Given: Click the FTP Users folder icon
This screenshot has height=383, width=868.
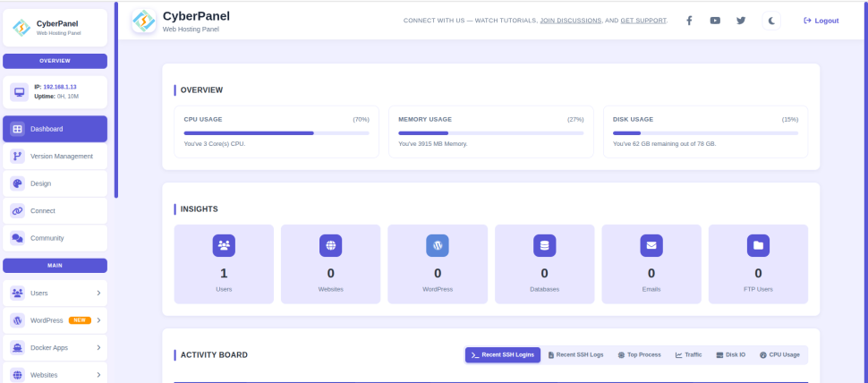Looking at the screenshot, I should 758,245.
